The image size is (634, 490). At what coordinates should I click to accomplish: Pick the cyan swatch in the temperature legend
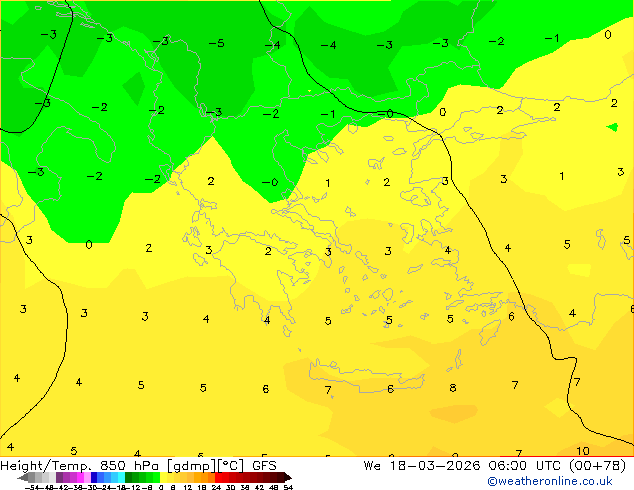tap(121, 477)
